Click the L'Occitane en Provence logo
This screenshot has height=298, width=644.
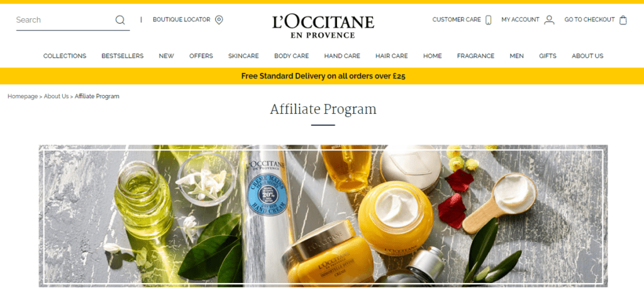323,26
